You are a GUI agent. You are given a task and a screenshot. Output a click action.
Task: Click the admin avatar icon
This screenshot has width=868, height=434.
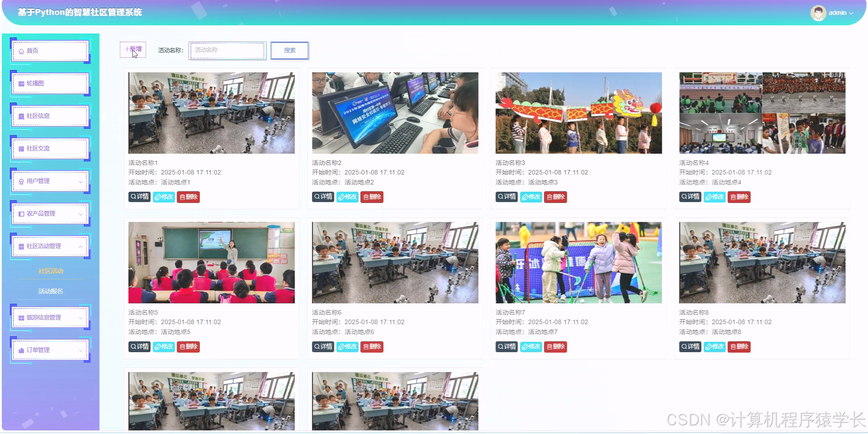tap(818, 13)
